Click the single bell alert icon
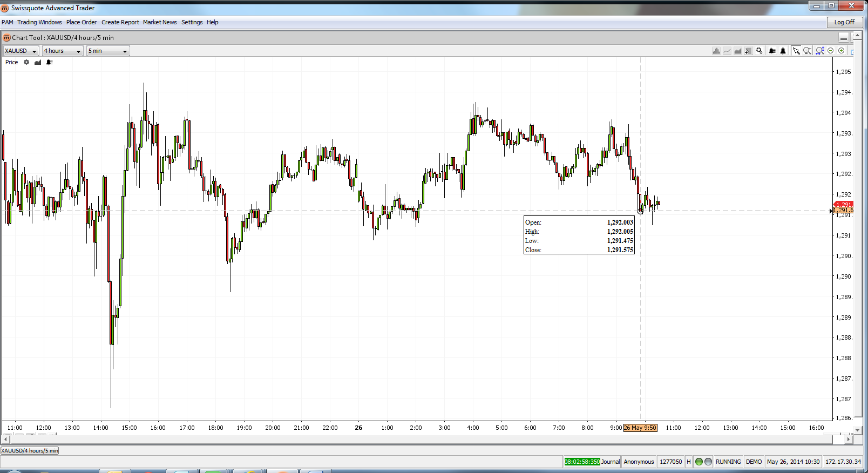Image resolution: width=868 pixels, height=473 pixels. tap(783, 51)
